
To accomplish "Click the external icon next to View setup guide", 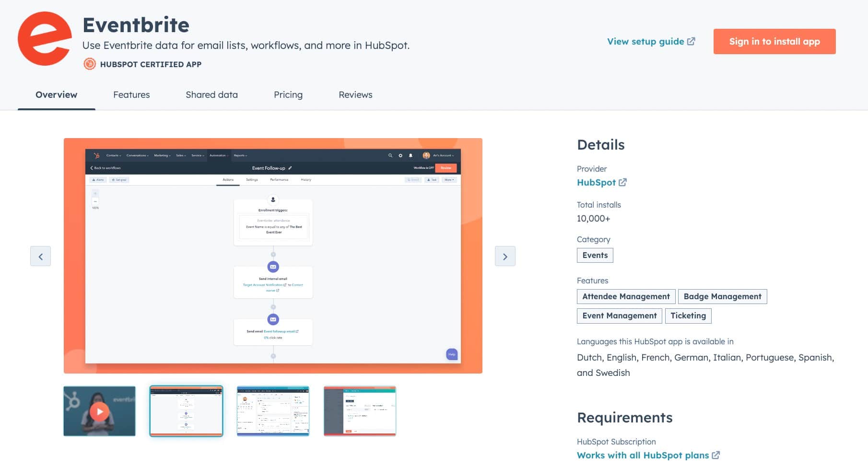I will 691,41.
